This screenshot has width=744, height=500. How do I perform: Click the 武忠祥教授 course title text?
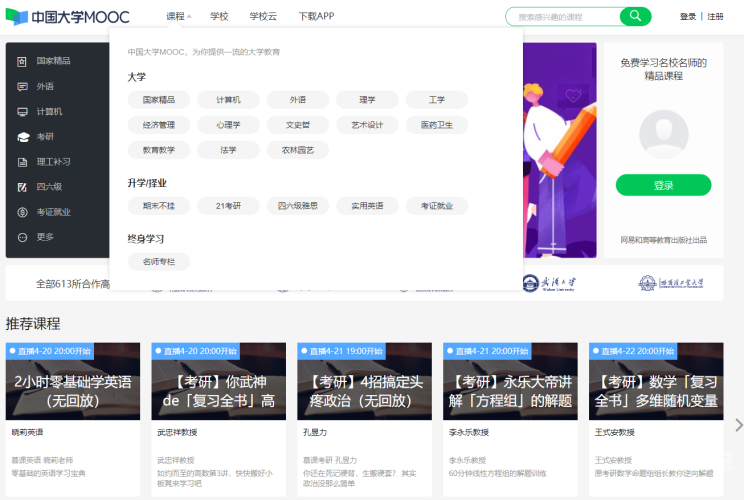(x=177, y=432)
